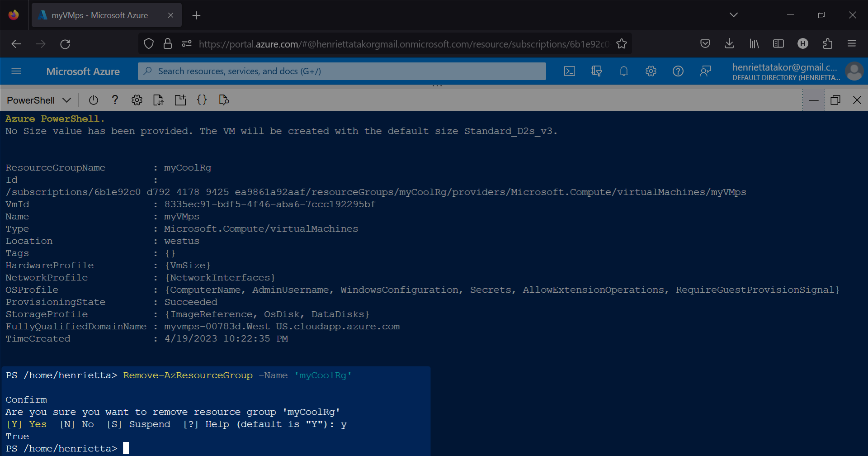The image size is (868, 456).
Task: Open Cloud Shell help question mark
Action: coord(115,100)
